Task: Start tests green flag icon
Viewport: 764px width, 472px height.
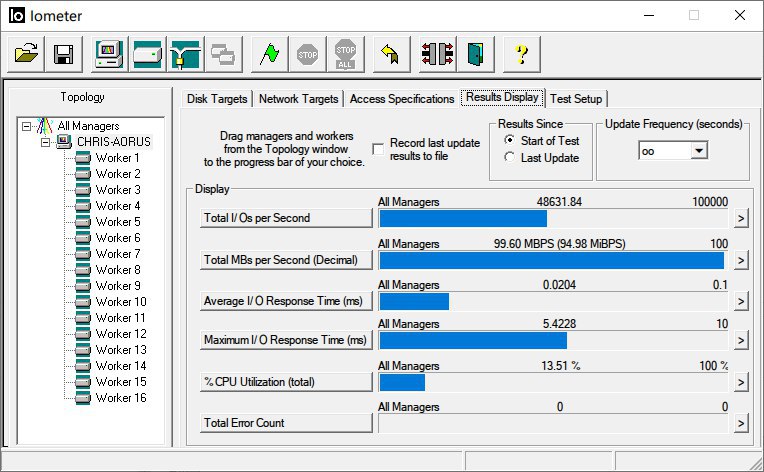Action: click(269, 54)
